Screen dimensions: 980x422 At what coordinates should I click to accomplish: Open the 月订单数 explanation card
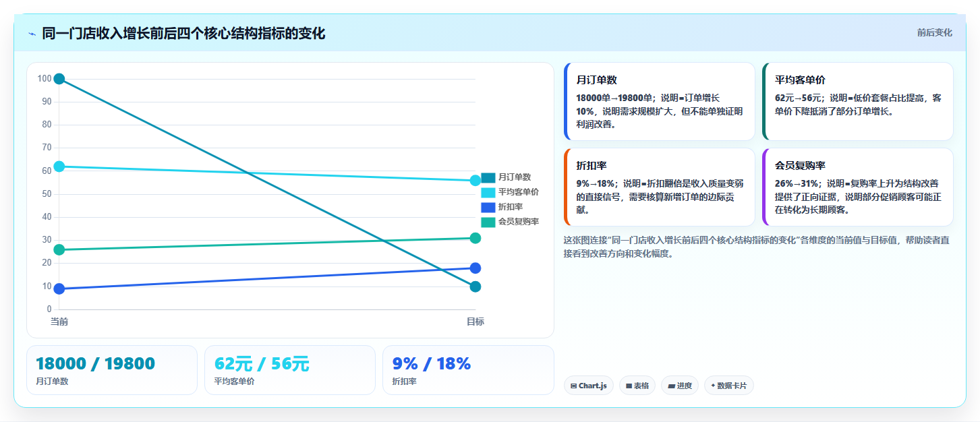click(660, 101)
